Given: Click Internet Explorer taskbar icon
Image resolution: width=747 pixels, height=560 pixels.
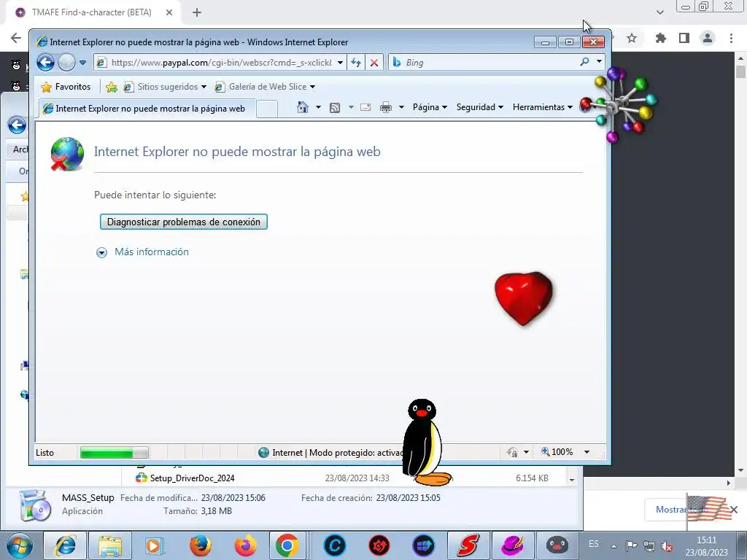Looking at the screenshot, I should pos(65,545).
